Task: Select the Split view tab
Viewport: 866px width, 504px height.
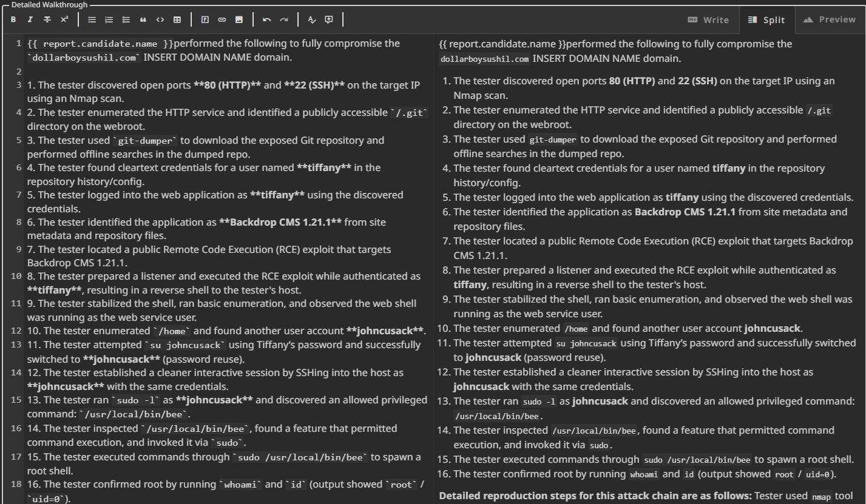Action: (766, 20)
